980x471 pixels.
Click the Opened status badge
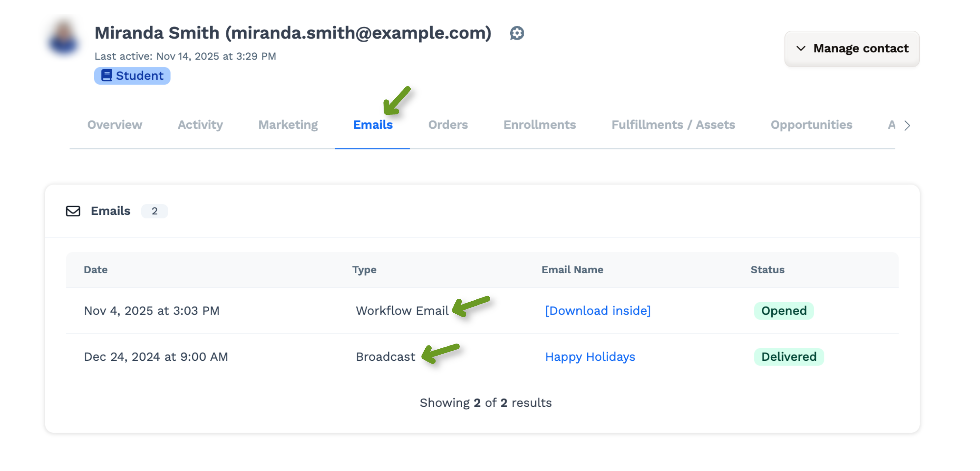(784, 311)
